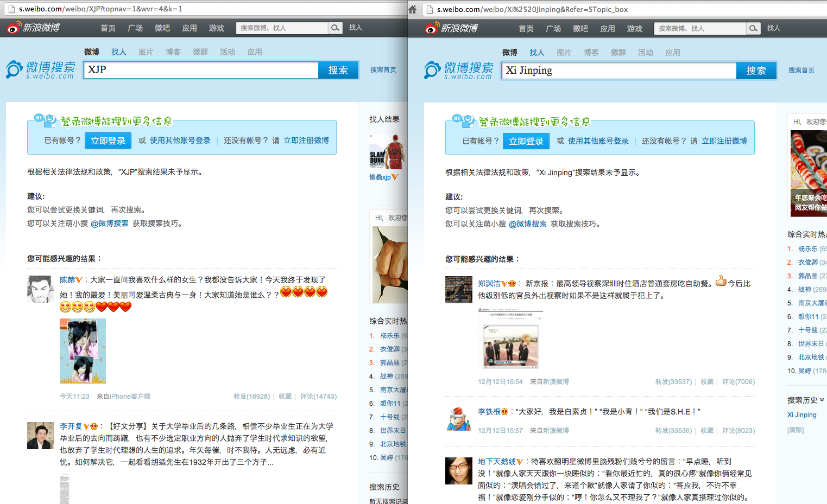Image resolution: width=827 pixels, height=504 pixels.
Task: Click 陈赫 username link in left window
Action: click(67, 280)
